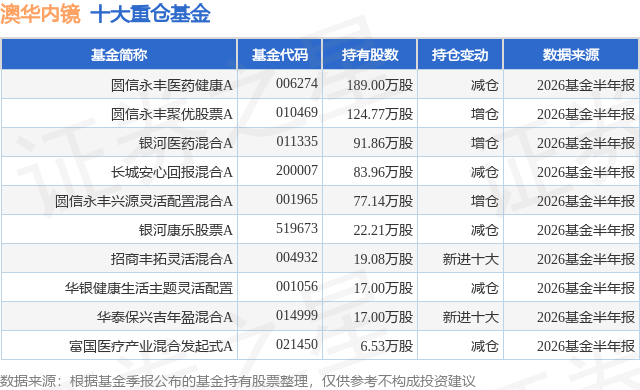Click the 基金代码 column header
The image size is (640, 390).
pyautogui.click(x=280, y=55)
